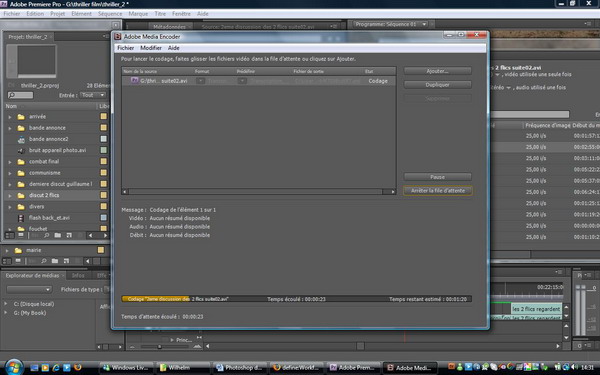The image size is (600, 375).
Task: Open Prédéfinir preset dropdown in queue row
Action: click(242, 81)
